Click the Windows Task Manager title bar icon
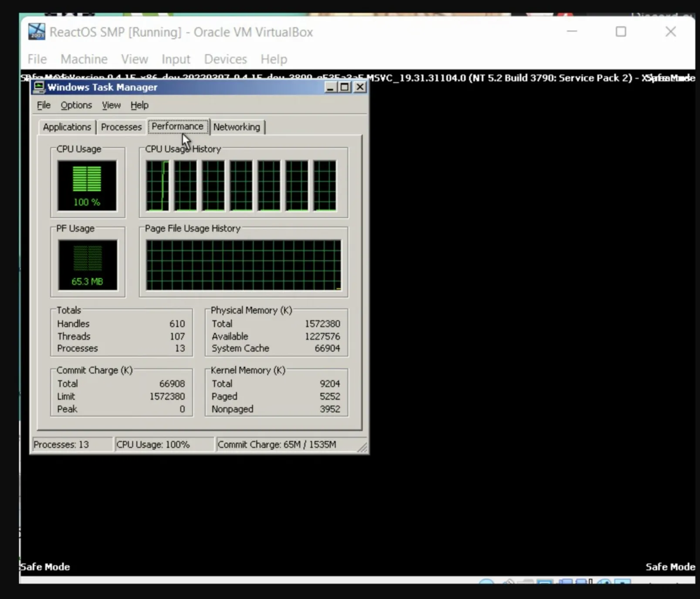 point(39,87)
